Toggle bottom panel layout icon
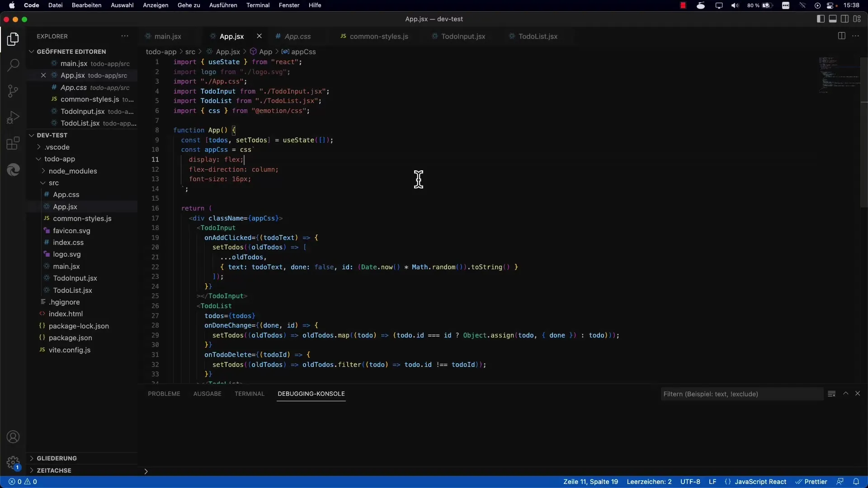868x488 pixels. tap(833, 19)
